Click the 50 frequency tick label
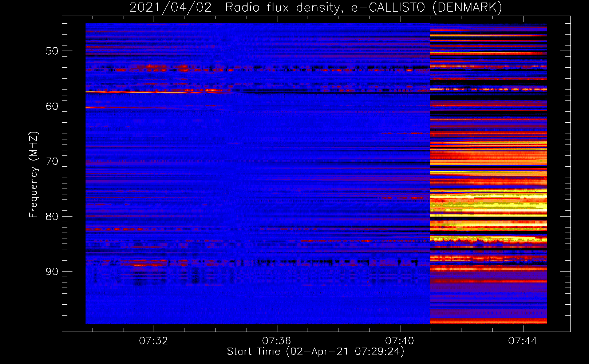 click(52, 51)
